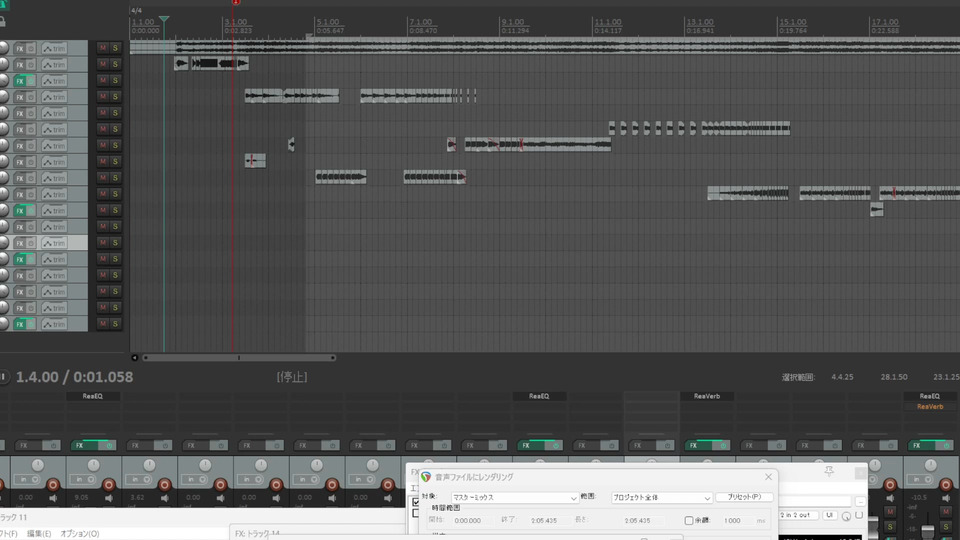Mute the first track in track panel
Viewport: 960px width, 540px height.
click(102, 48)
